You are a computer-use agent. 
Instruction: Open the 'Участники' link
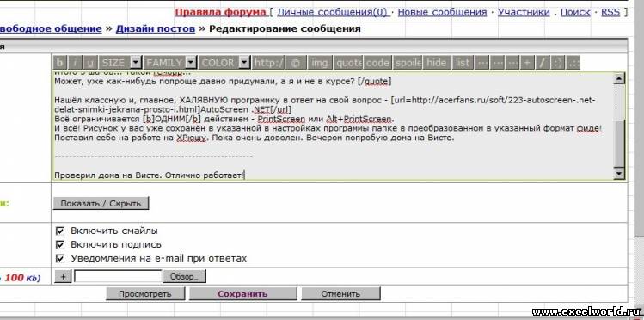(524, 12)
